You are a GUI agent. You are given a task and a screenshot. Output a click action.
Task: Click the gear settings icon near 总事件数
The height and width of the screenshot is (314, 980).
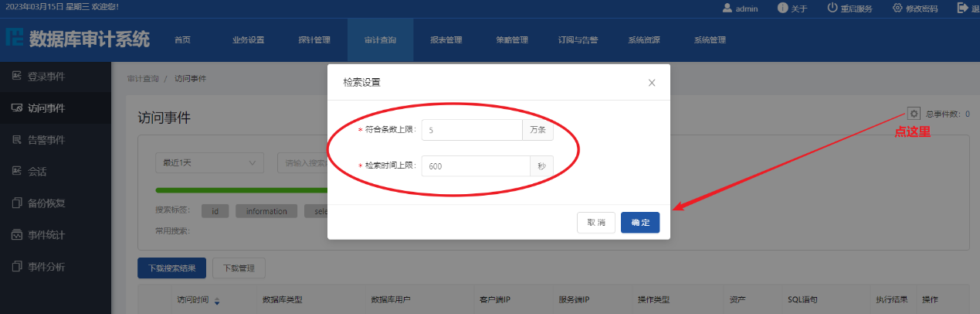pos(914,113)
